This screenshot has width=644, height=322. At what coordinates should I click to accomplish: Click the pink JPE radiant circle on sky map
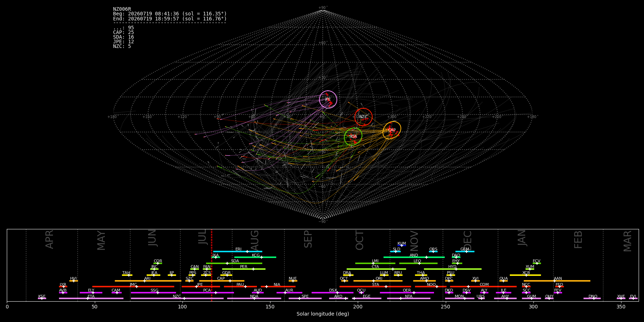(x=328, y=99)
